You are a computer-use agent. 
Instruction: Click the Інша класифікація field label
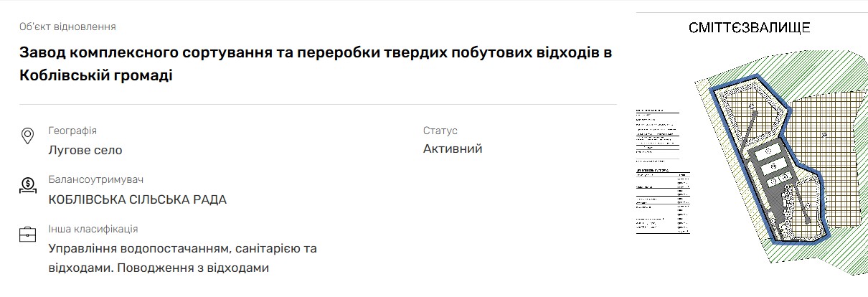[x=93, y=229]
